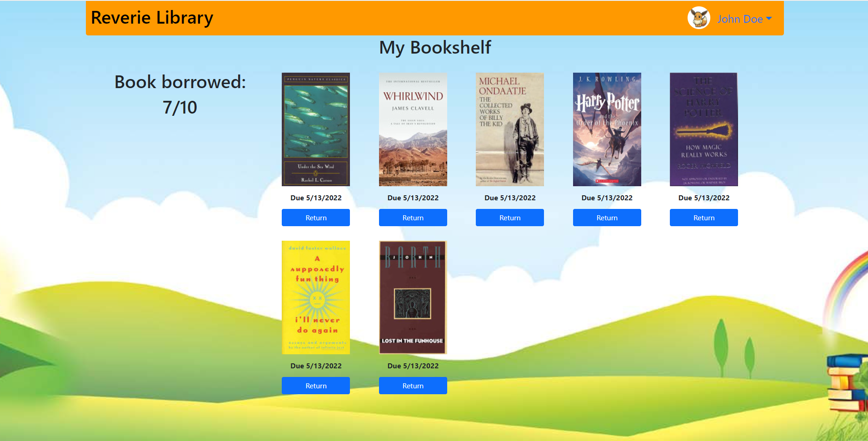Click the My Bookshelf heading
The image size is (868, 441).
pos(435,48)
